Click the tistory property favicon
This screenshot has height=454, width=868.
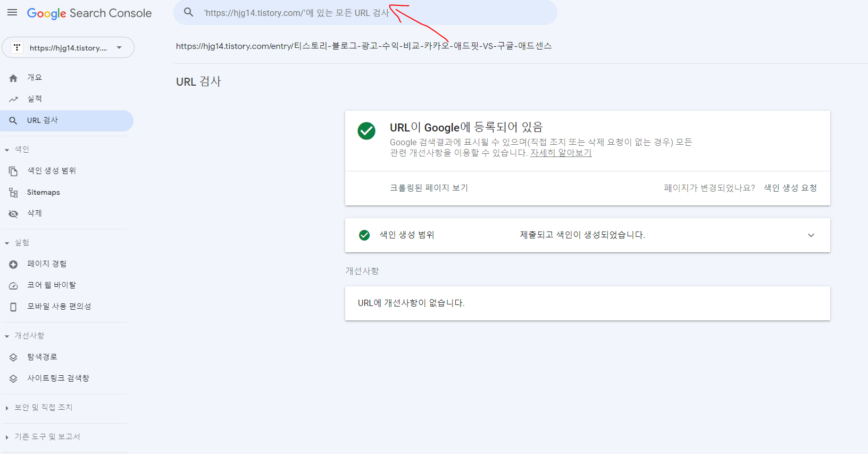[17, 47]
